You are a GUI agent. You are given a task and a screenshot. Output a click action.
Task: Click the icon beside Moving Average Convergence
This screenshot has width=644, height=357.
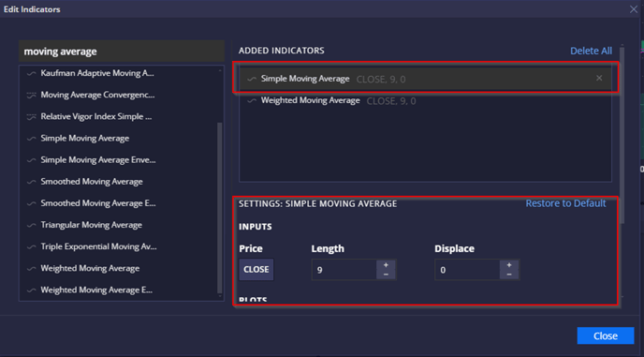pos(31,96)
